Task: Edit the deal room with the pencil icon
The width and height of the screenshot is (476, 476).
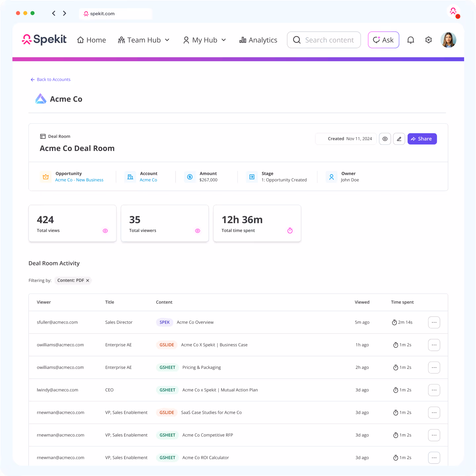Action: (399, 139)
